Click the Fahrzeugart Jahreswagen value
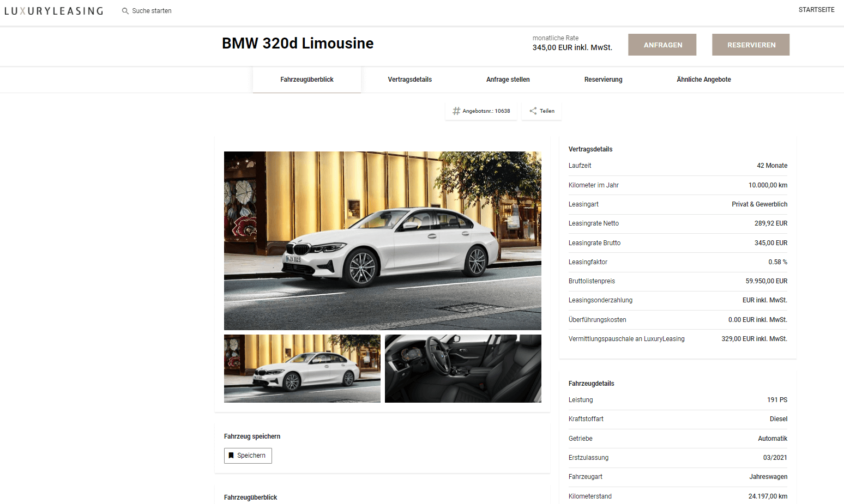Viewport: 844px width, 504px height. (768, 477)
